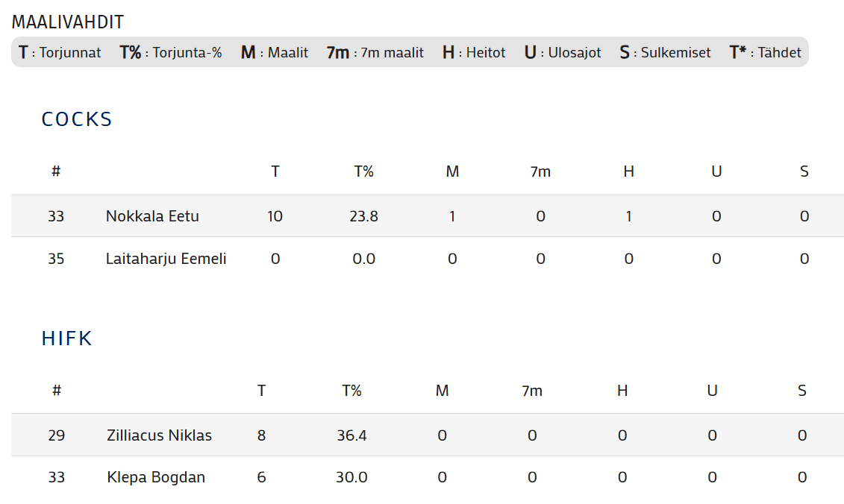844x504 pixels.
Task: Click Zilliacus Niklas's save percentage 36.4
Action: click(x=351, y=435)
